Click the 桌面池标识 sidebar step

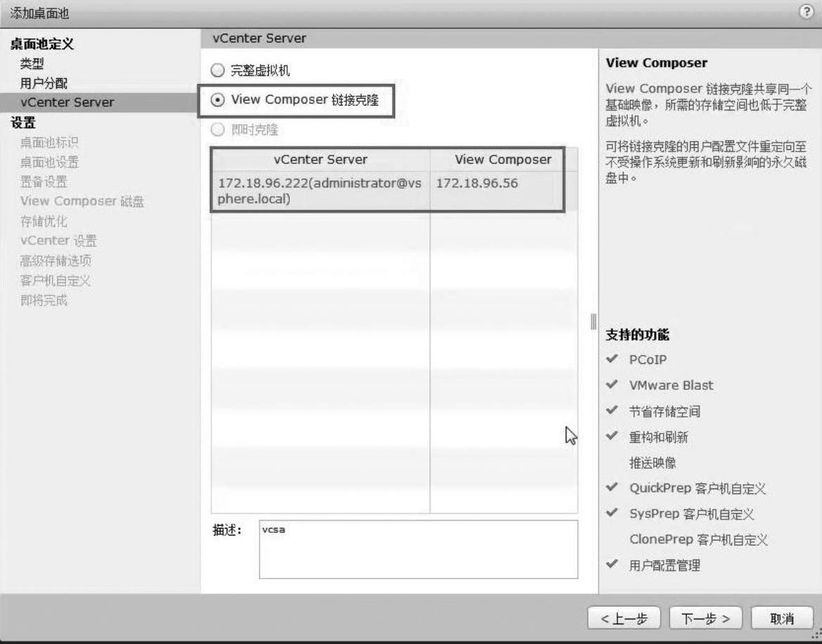tap(49, 143)
